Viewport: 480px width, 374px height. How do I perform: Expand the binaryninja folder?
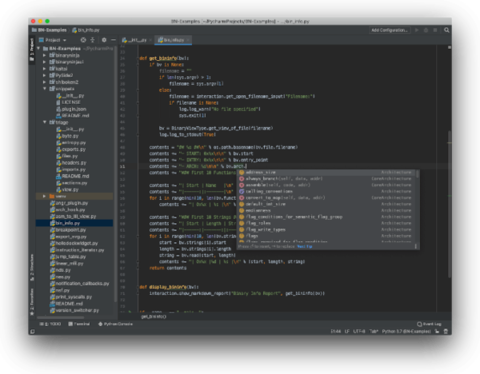point(44,55)
